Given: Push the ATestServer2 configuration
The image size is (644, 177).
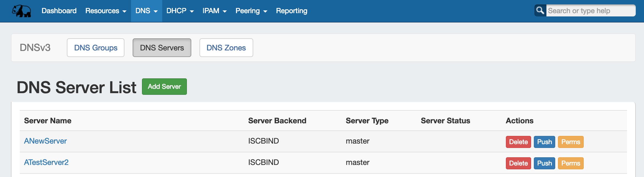Looking at the screenshot, I should [544, 163].
